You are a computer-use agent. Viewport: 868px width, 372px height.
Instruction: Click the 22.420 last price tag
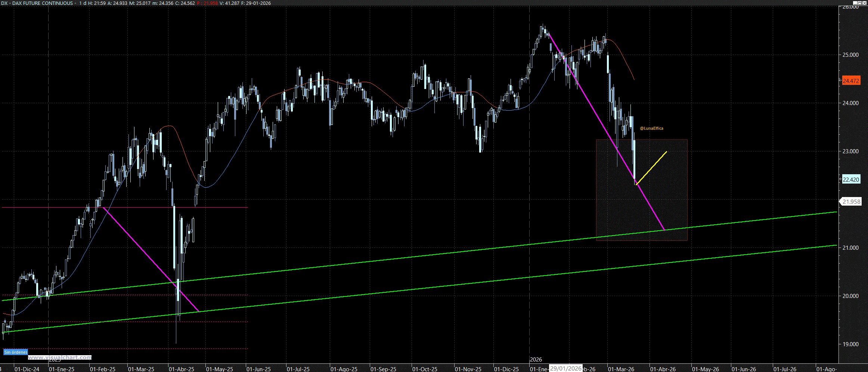pos(851,180)
